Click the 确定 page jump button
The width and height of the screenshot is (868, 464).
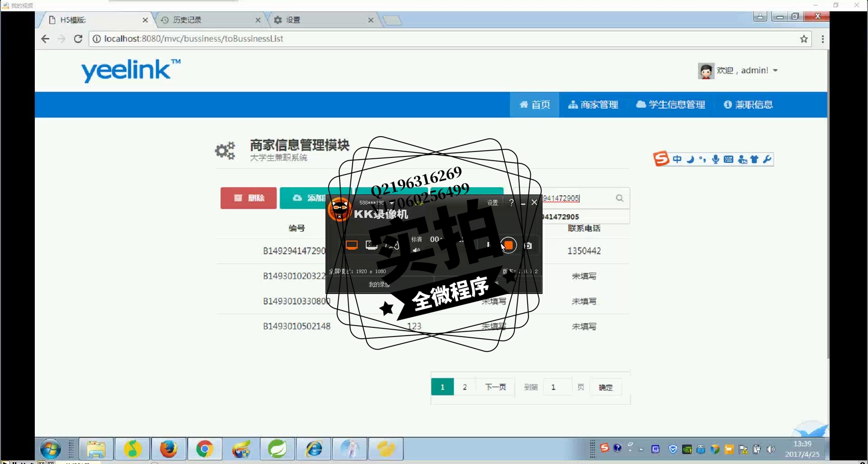tap(606, 388)
